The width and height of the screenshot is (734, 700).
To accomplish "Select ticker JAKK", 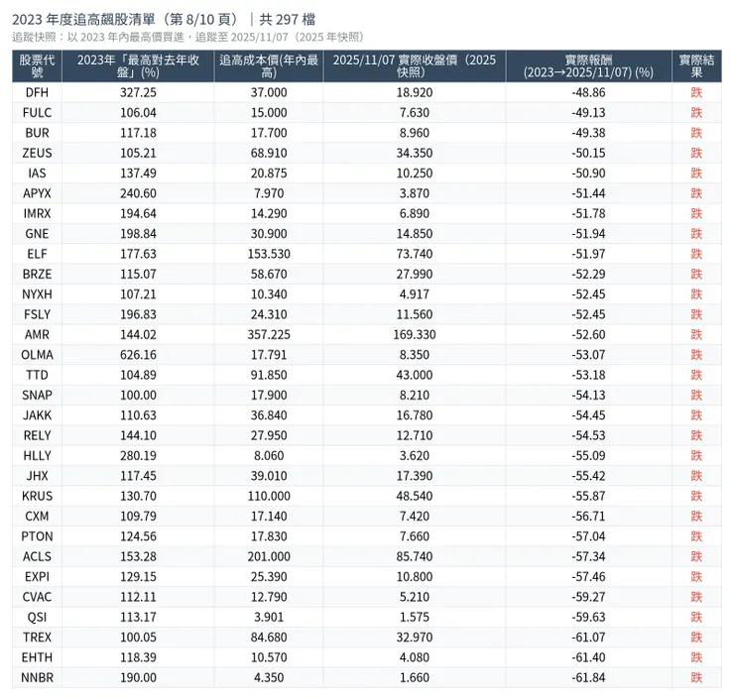I will (37, 415).
